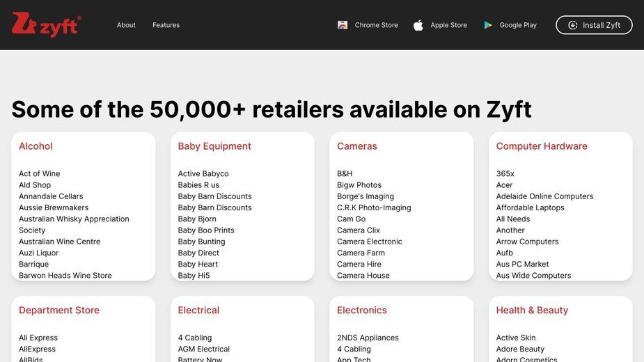
Task: Click Auzi Liquor retailer
Action: click(38, 253)
